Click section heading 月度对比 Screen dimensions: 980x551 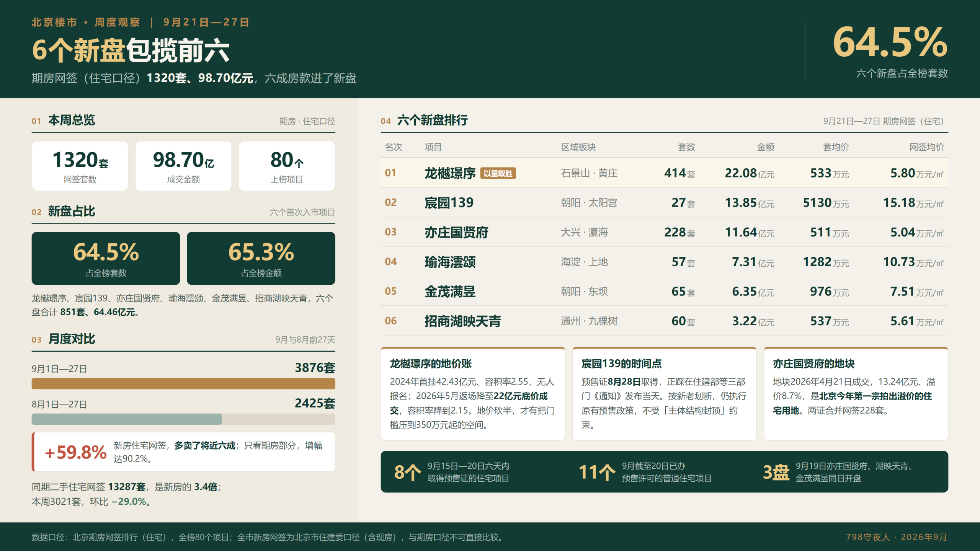pos(72,339)
